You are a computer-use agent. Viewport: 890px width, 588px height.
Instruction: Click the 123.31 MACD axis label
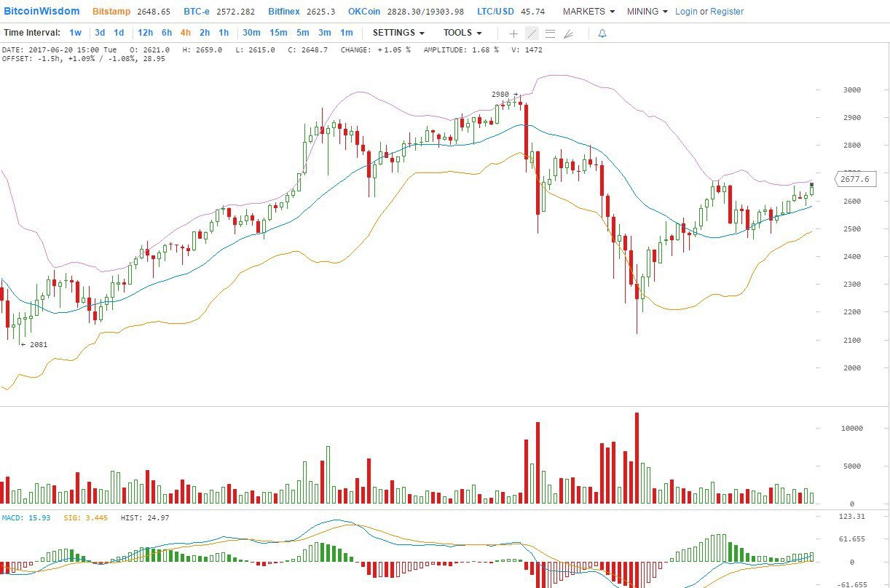[851, 516]
